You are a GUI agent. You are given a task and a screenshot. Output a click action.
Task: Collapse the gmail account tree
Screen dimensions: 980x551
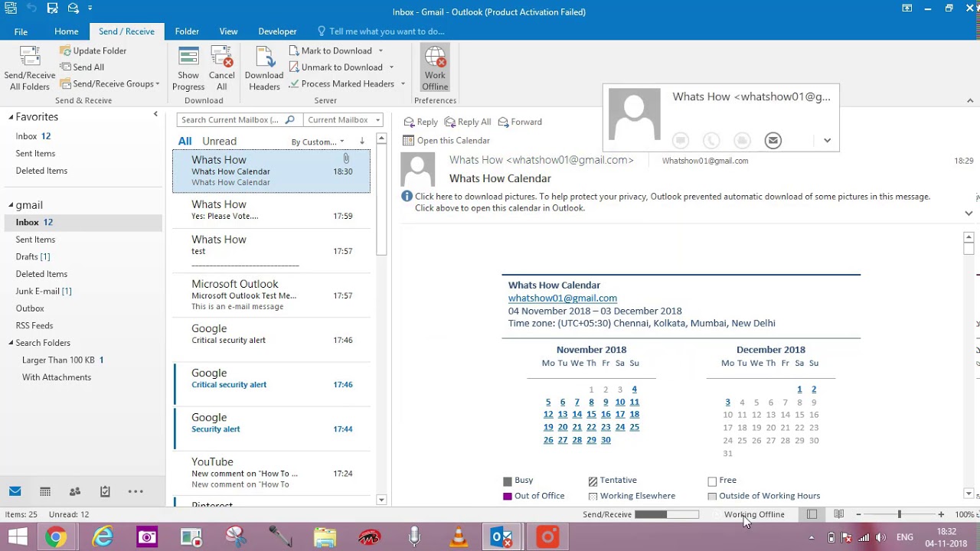[11, 205]
